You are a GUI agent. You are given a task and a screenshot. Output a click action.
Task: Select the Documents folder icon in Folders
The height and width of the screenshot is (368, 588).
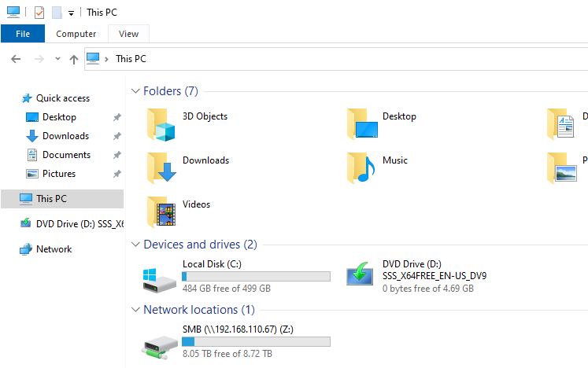coord(560,123)
